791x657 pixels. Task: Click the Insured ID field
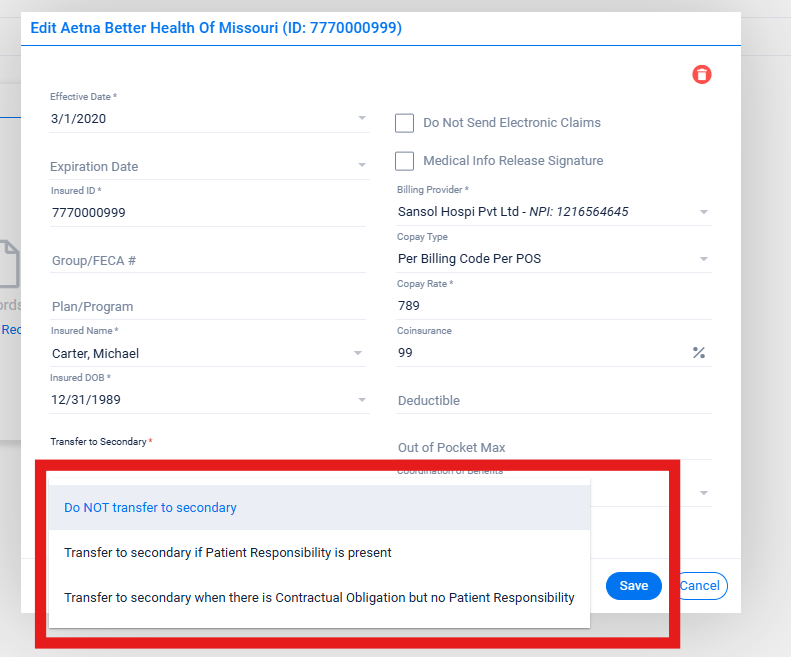208,213
